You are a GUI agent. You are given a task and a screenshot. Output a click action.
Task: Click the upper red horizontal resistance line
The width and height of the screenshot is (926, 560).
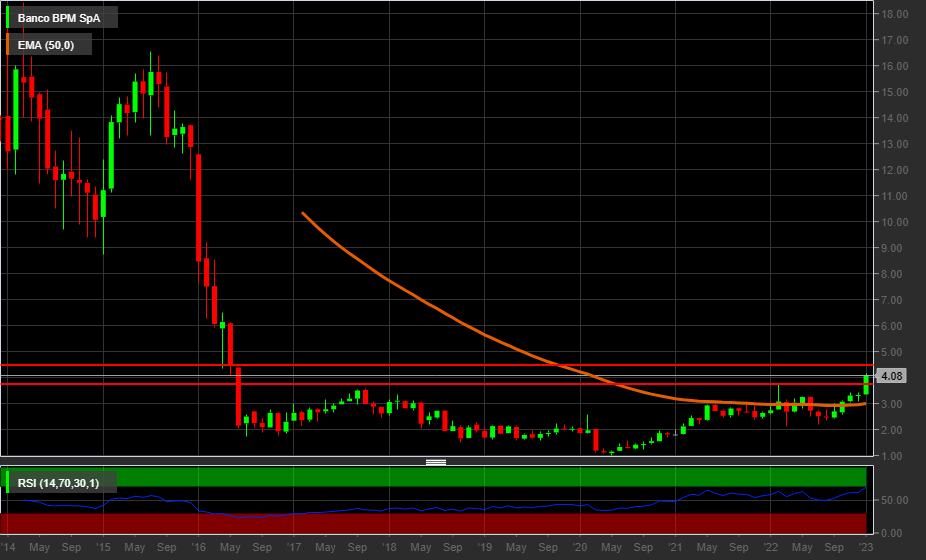[x=437, y=365]
